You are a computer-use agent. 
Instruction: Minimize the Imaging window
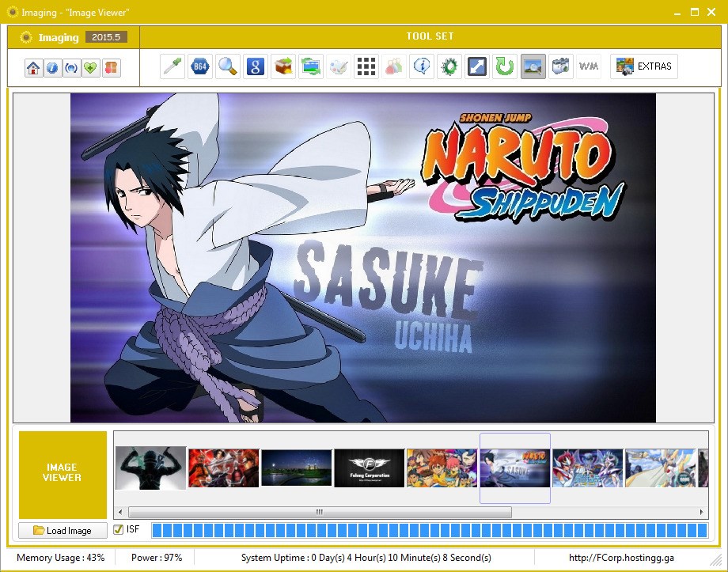(x=677, y=13)
